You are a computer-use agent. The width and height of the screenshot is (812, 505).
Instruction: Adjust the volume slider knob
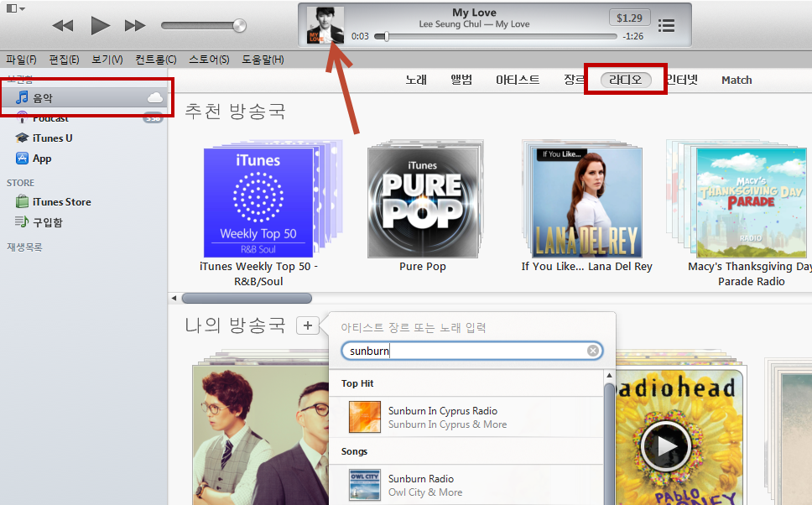[x=239, y=25]
